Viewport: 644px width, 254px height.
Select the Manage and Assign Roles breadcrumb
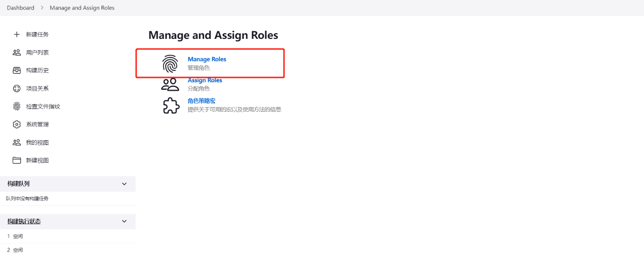click(x=82, y=8)
